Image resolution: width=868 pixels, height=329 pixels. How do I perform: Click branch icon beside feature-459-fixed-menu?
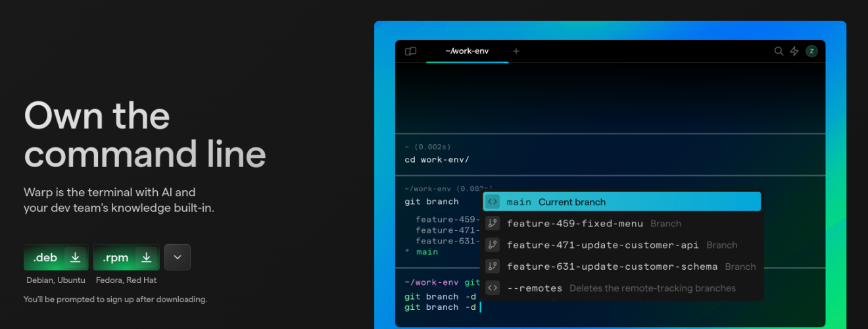click(x=493, y=224)
